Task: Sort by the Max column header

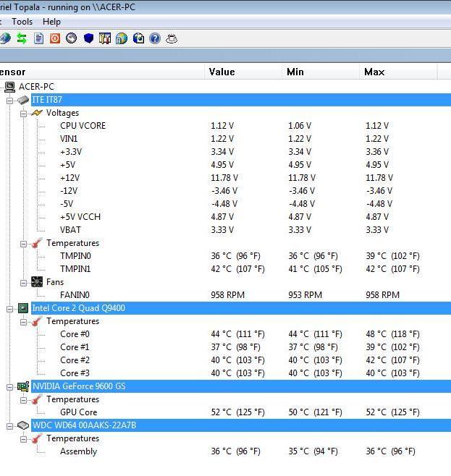Action: coord(398,72)
